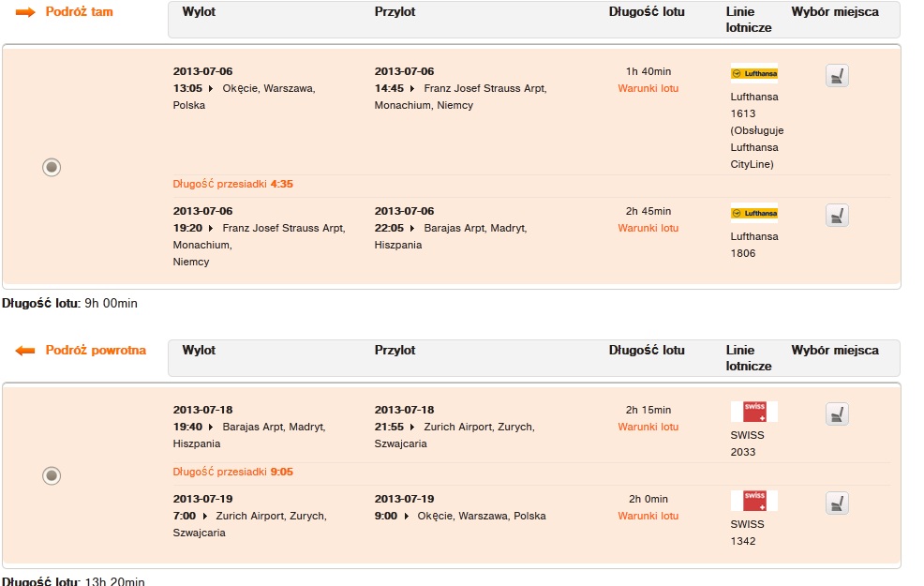Click the Długość przesiadki 9:05 layover text
924x586 pixels.
[x=232, y=472]
